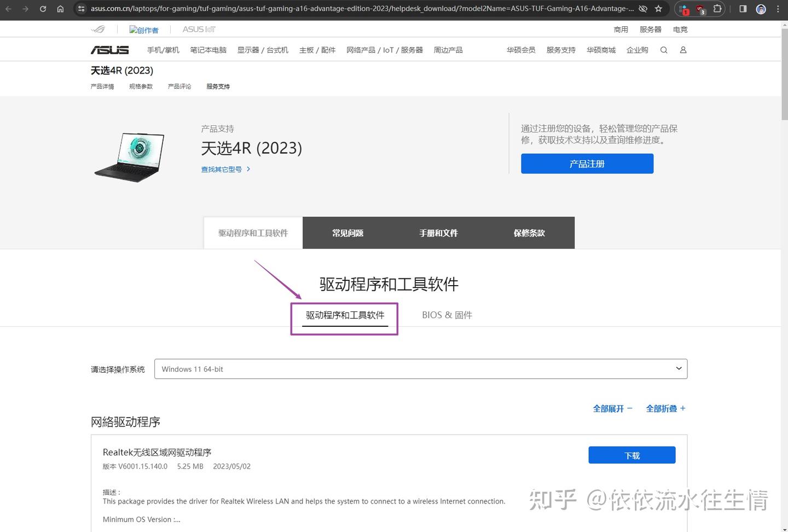Open the browser home page

click(60, 9)
